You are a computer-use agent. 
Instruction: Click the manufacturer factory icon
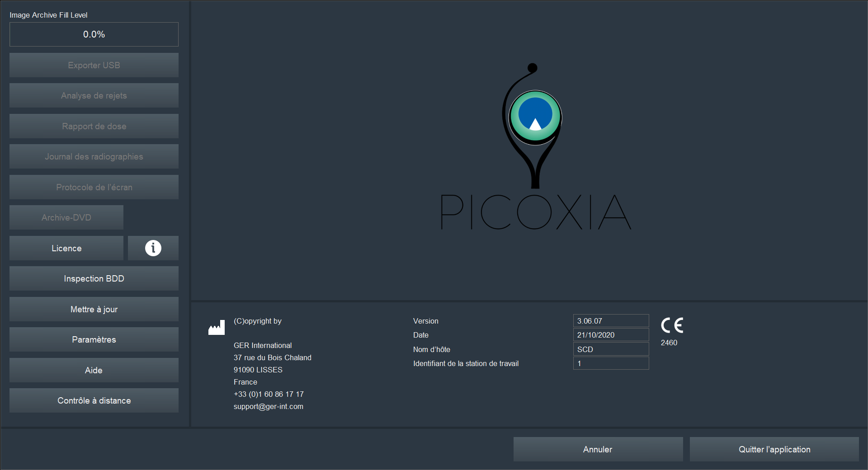click(217, 328)
